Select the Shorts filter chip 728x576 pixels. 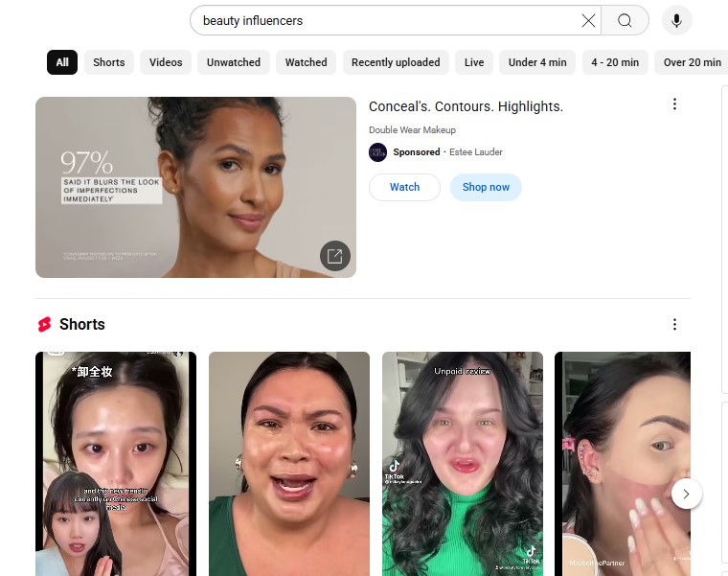point(109,62)
